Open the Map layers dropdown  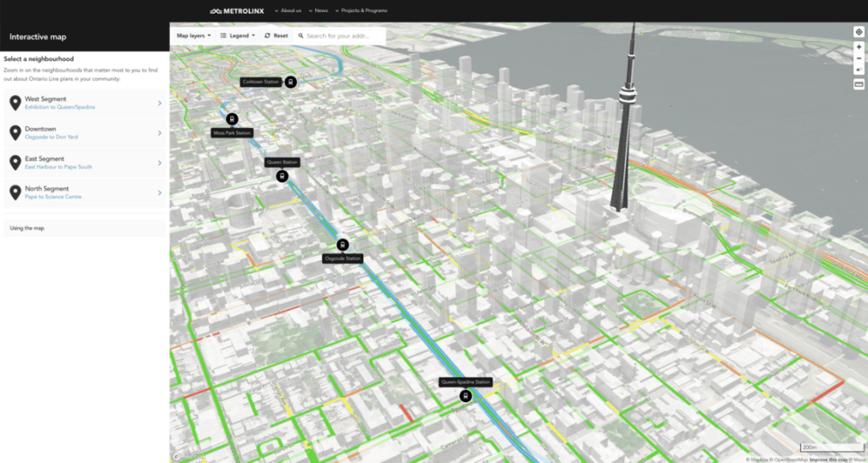pos(191,35)
